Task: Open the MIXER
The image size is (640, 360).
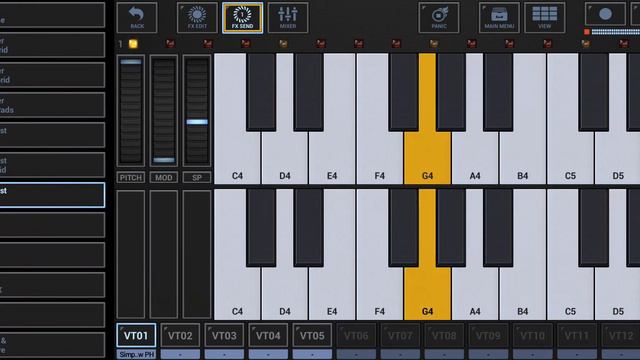Action: coord(288,18)
